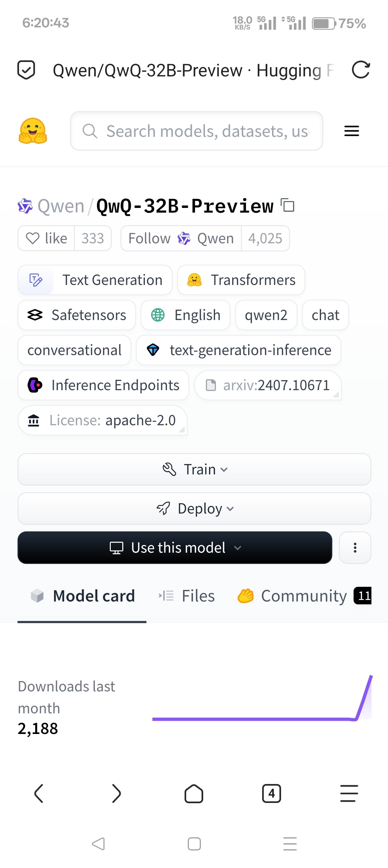Viewport: 388px width, 868px height.
Task: Go to browser home page
Action: 194,793
